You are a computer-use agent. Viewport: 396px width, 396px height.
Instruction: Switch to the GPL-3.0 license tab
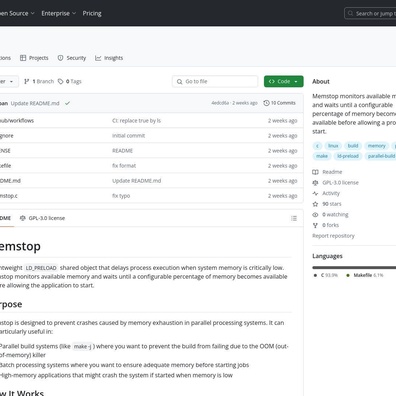pyautogui.click(x=42, y=218)
